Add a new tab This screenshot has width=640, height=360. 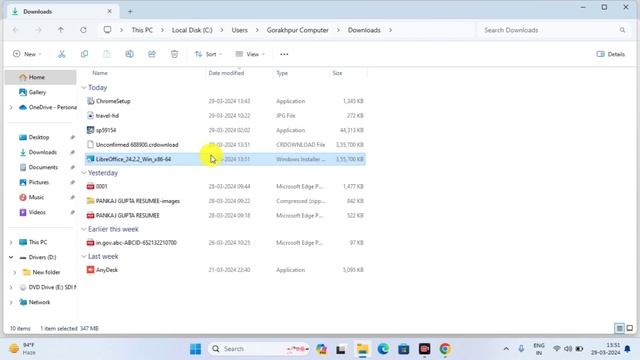(x=130, y=11)
